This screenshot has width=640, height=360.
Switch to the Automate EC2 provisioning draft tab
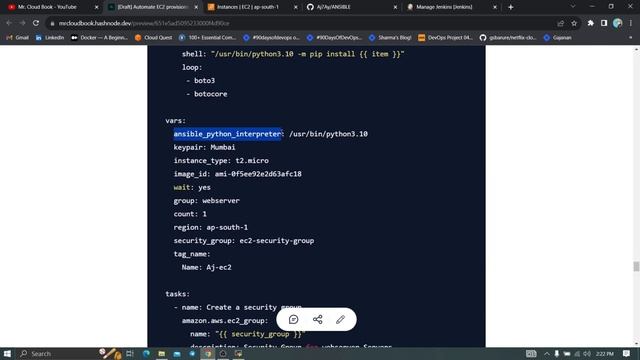pos(152,7)
